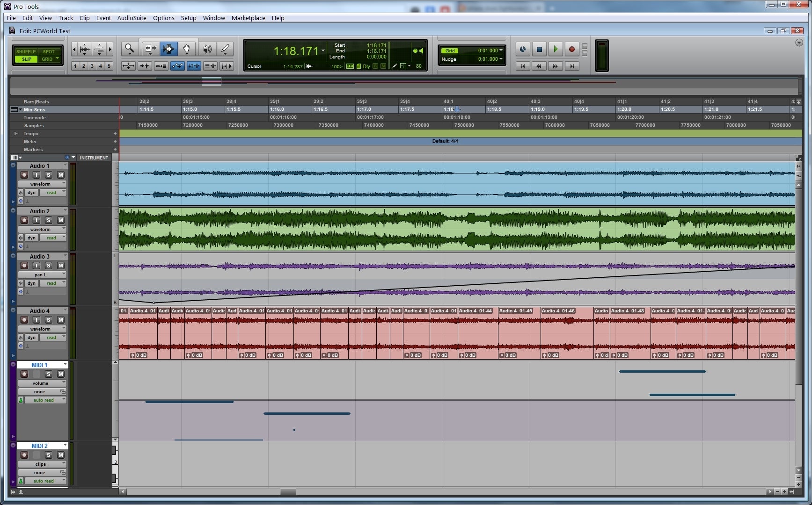812x505 pixels.
Task: Recall Zoom preset 3
Action: (92, 66)
